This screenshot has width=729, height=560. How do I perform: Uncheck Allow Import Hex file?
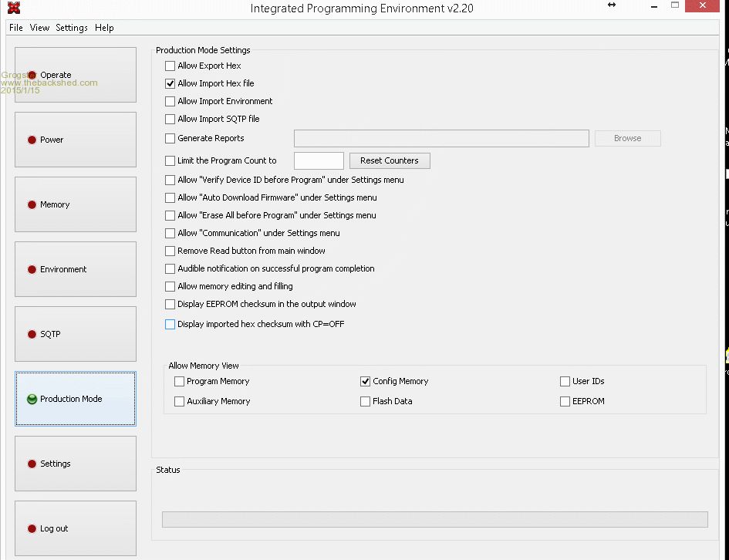click(x=170, y=84)
